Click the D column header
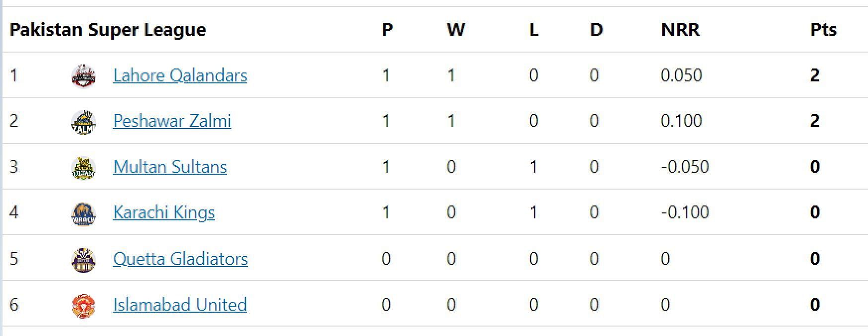868x336 pixels. pos(596,30)
